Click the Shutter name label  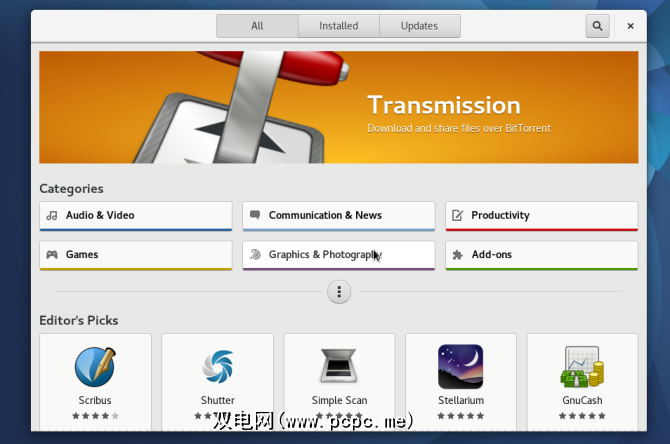217,400
